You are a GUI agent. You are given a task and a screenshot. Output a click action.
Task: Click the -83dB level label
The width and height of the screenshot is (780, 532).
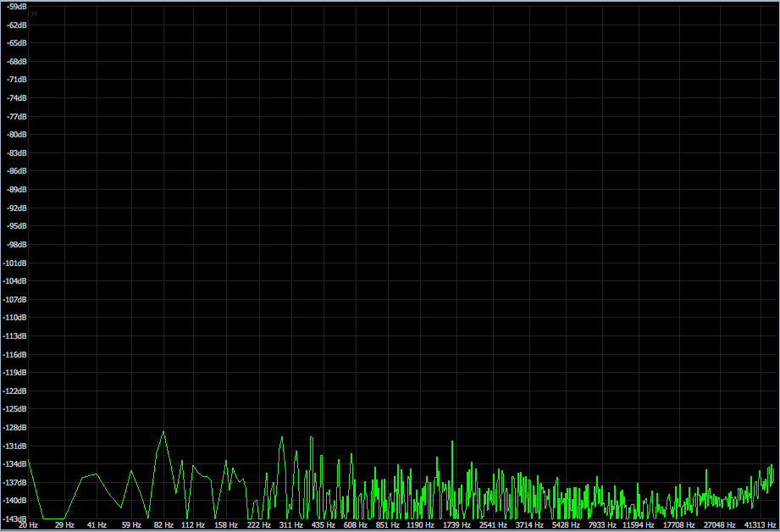point(17,152)
